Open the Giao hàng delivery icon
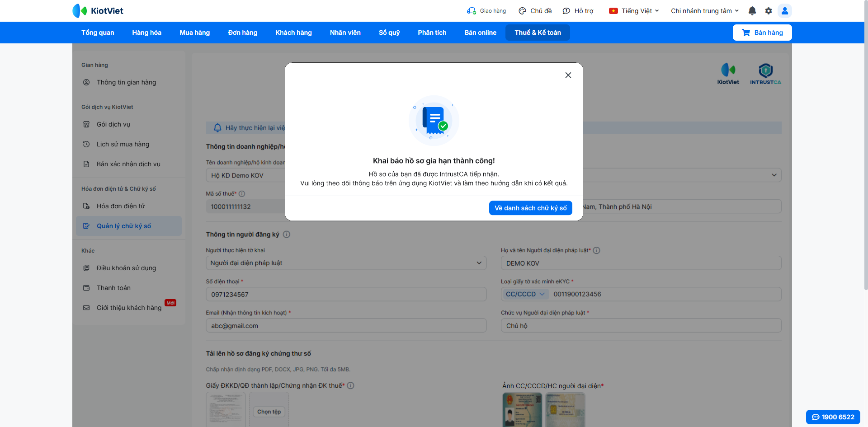868x427 pixels. (472, 11)
